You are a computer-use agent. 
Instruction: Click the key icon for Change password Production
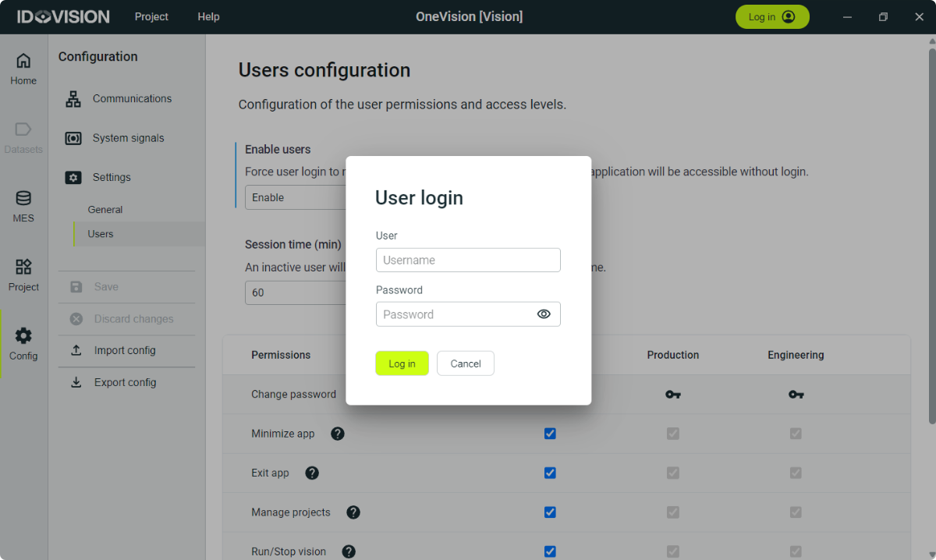coord(673,394)
